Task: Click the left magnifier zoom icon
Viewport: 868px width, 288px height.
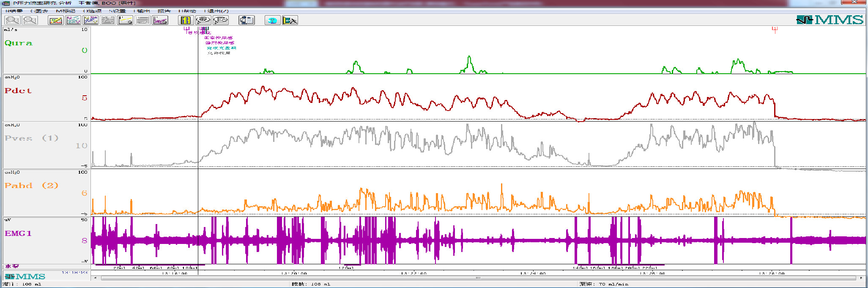Action: pos(12,20)
